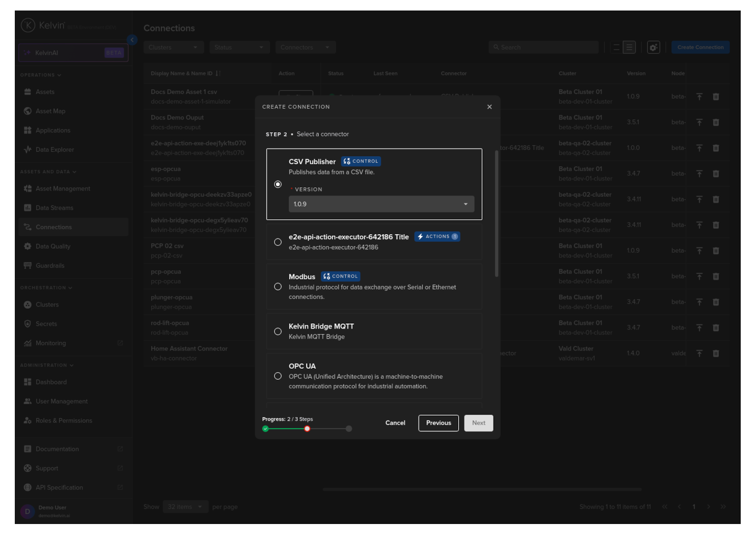
Task: Go back with the Previous button
Action: click(438, 423)
